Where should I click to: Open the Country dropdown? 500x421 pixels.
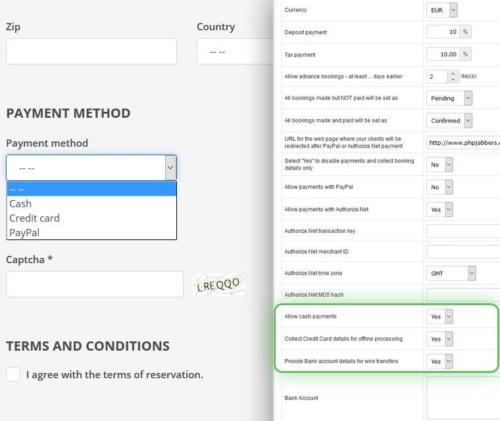pos(235,52)
